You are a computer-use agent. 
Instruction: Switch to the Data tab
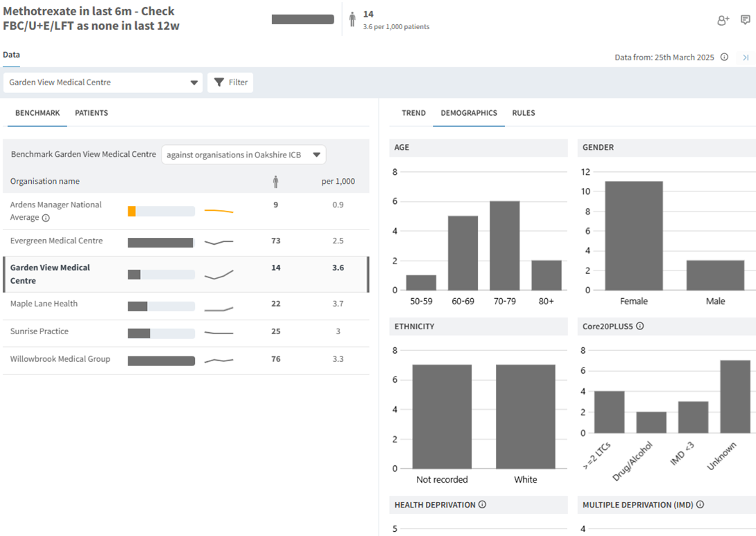tap(11, 55)
